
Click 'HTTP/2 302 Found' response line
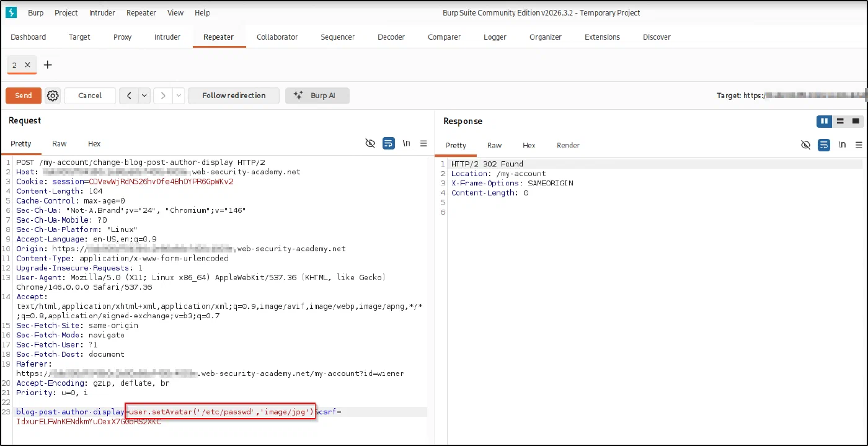[x=487, y=164]
